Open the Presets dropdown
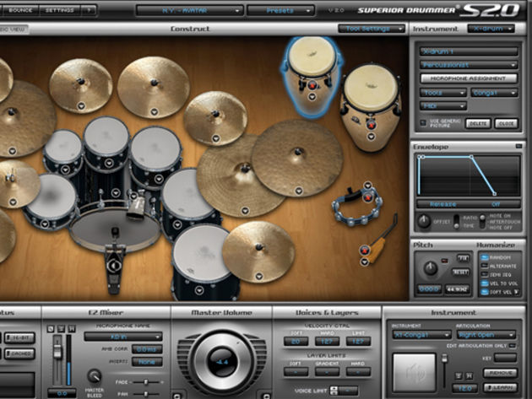This screenshot has width=532, height=399. [280, 10]
